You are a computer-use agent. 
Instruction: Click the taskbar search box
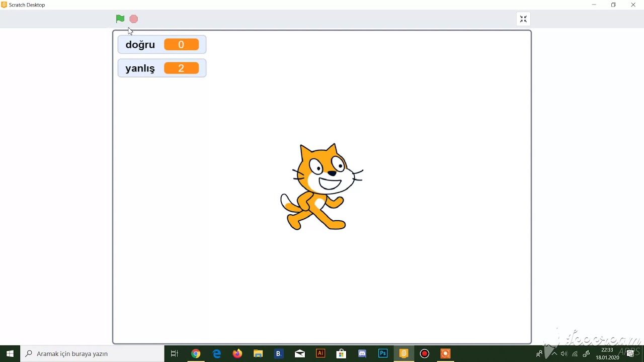coord(92,353)
